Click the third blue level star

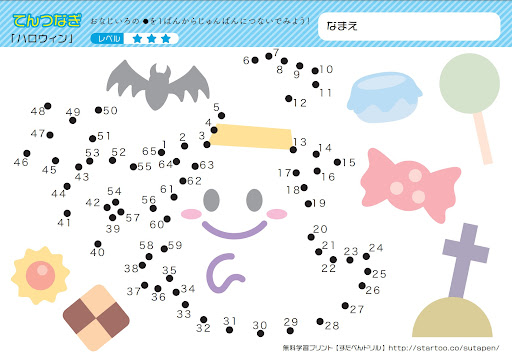point(166,39)
